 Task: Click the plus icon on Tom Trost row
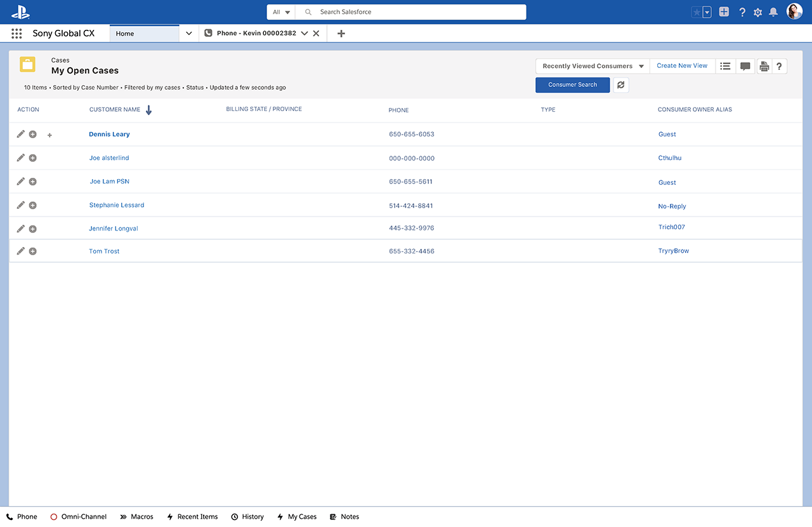33,251
